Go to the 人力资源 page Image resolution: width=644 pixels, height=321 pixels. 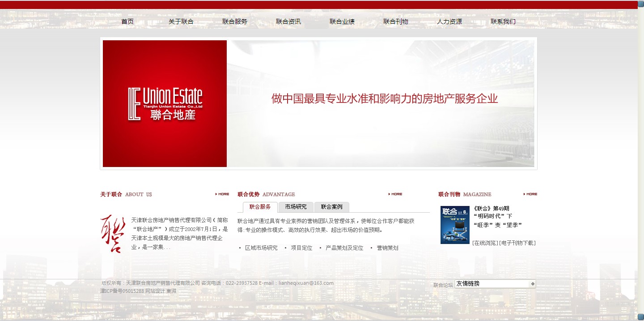[x=449, y=21]
